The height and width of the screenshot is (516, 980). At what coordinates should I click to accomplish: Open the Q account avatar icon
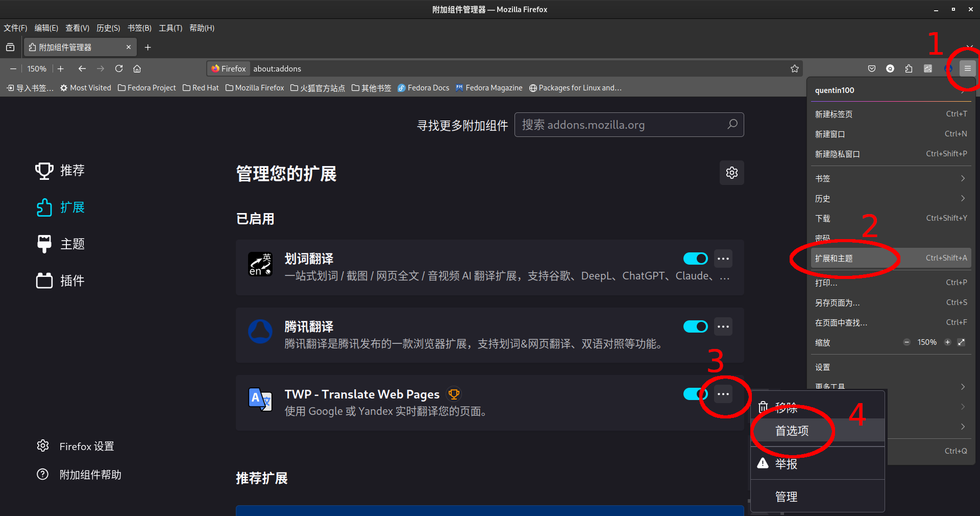[x=890, y=68]
